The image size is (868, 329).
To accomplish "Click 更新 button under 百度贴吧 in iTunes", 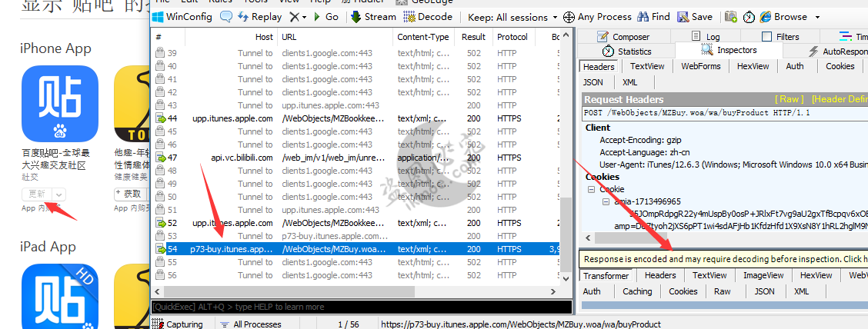I will tap(37, 194).
